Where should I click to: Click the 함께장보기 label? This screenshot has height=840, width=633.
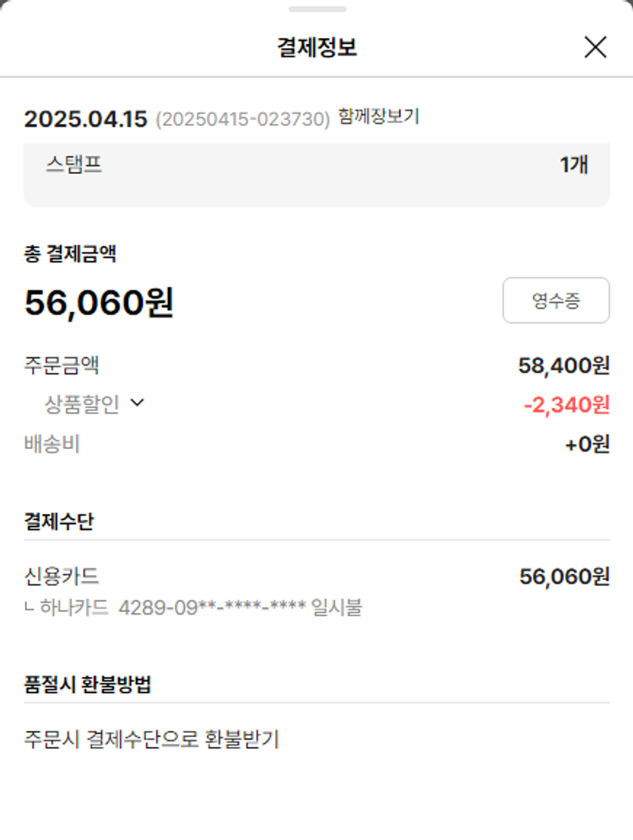pos(378,117)
